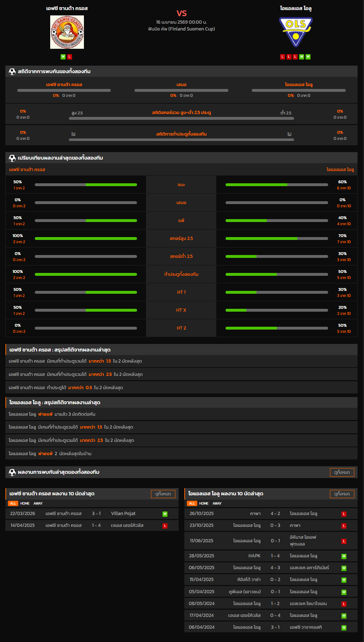Select the AWAY filter in FC Santa Claus results

[38, 504]
